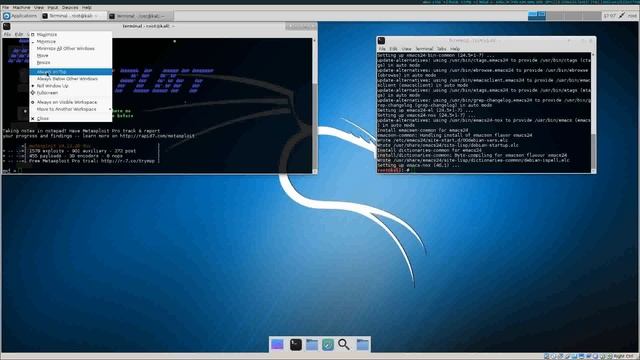Open Terminal menu in right terminal

[424, 49]
